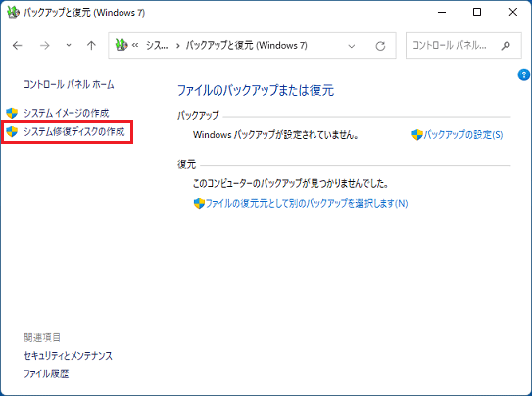Viewport: 532px width, 396px height.
Task: Maximize the バックアップと復元 window
Action: click(477, 12)
